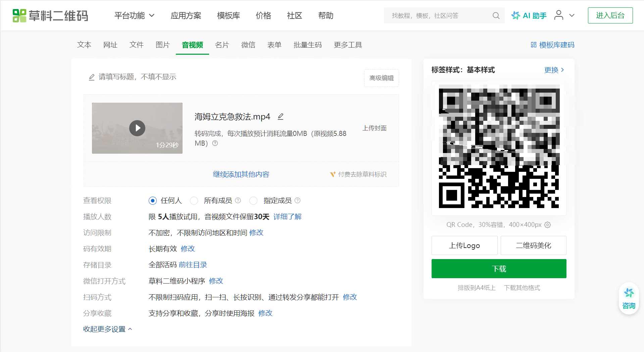The height and width of the screenshot is (352, 644).
Task: Click the green 下载 button
Action: tap(499, 268)
